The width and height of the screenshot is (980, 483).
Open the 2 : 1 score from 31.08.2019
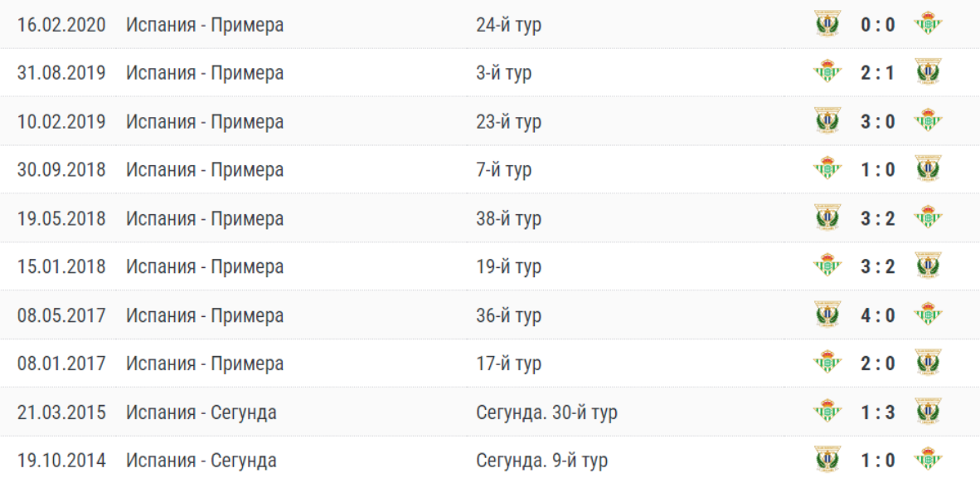[877, 72]
